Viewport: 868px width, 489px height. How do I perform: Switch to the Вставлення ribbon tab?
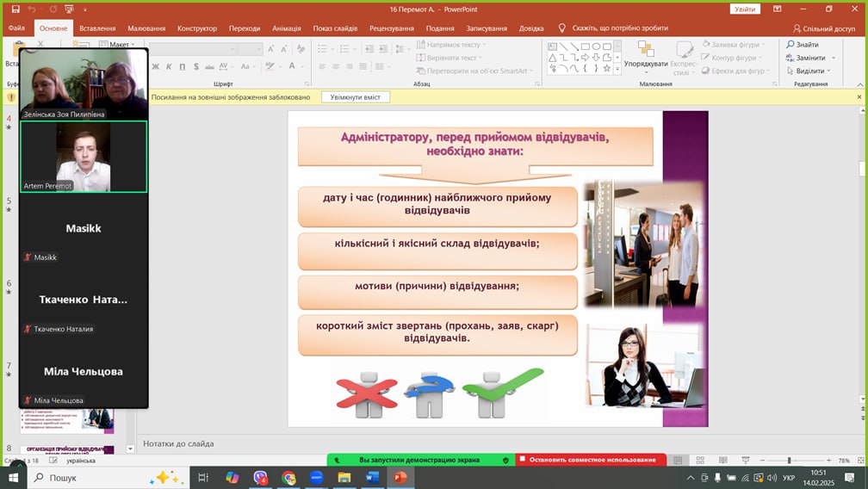97,28
